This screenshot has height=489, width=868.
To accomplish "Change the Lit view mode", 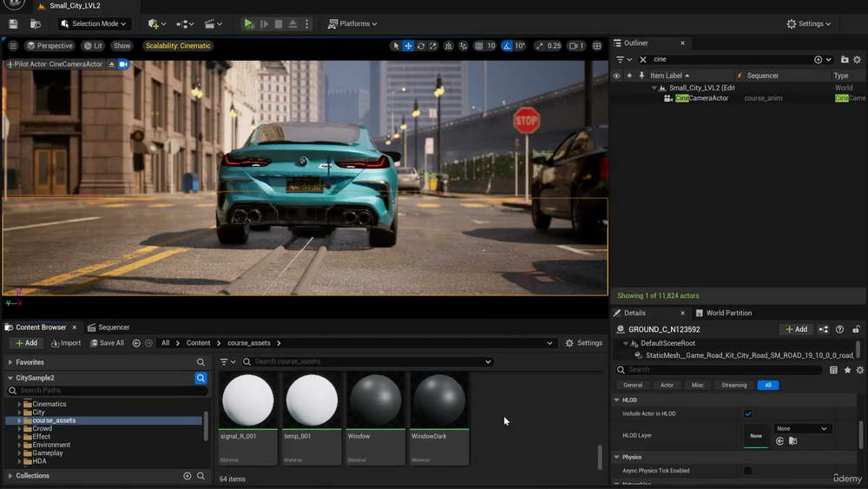I will pos(93,46).
